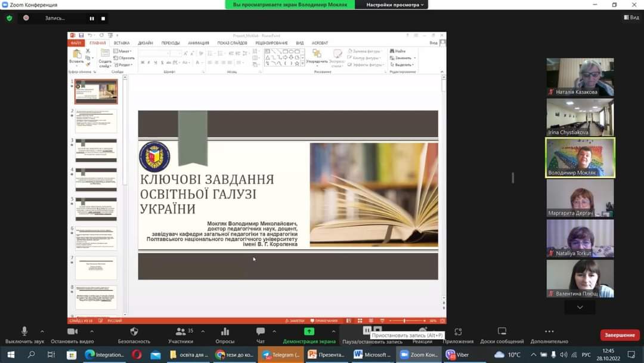644x363 pixels.
Task: Open Whiteboards (Доски сообщений)
Action: pyautogui.click(x=502, y=332)
